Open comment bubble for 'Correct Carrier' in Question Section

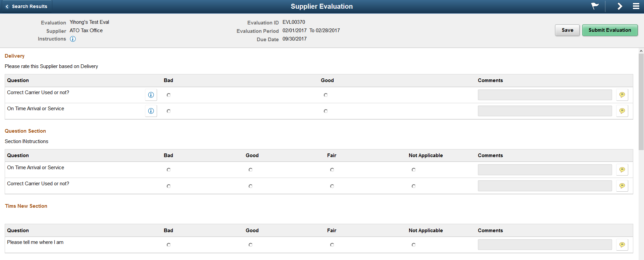(x=622, y=185)
